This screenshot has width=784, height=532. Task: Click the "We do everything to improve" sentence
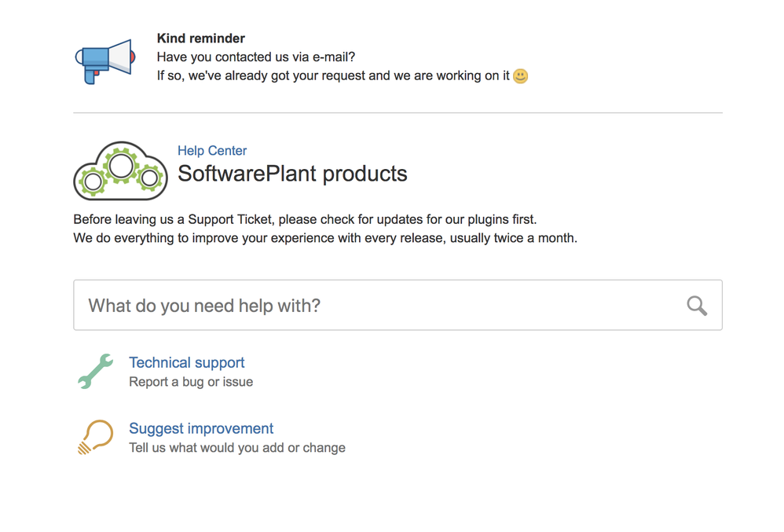pos(325,238)
